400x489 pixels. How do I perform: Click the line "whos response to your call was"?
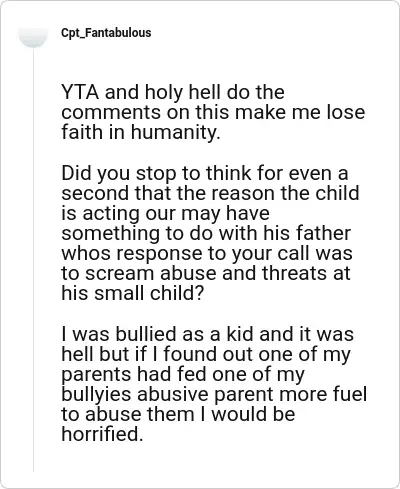pyautogui.click(x=207, y=253)
